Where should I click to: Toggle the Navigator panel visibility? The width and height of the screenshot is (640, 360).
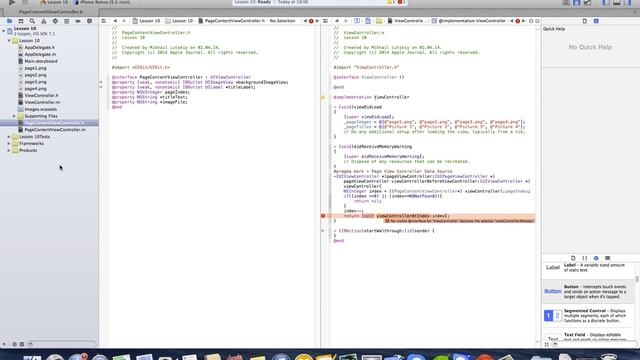pos(606,2)
